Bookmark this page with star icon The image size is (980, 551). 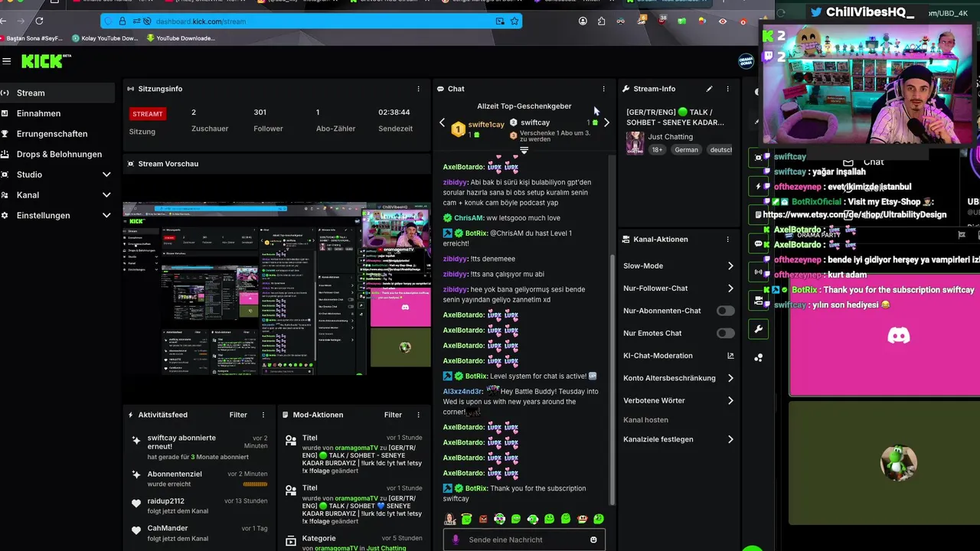[515, 21]
